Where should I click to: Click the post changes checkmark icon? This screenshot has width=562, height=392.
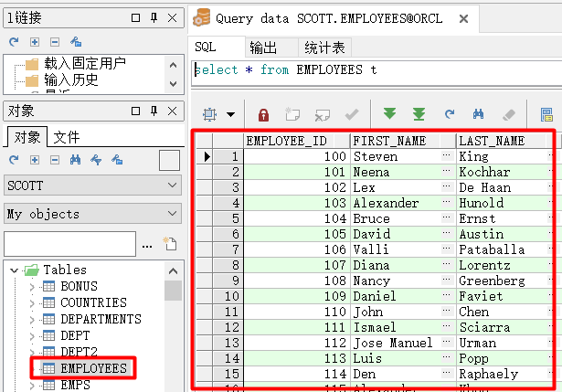pos(352,114)
